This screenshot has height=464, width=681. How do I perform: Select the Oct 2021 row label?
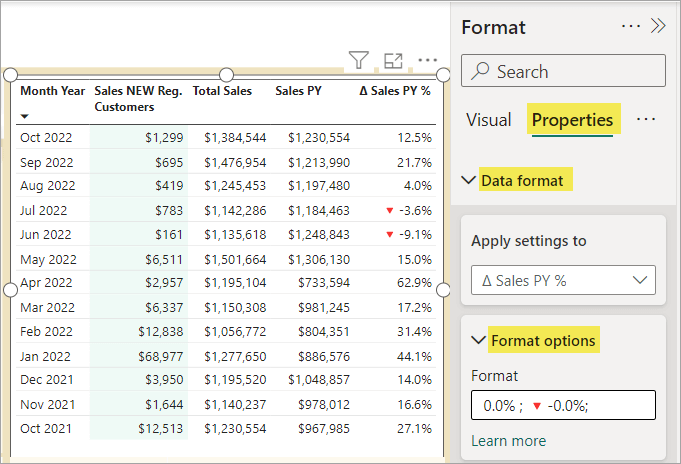tap(46, 429)
